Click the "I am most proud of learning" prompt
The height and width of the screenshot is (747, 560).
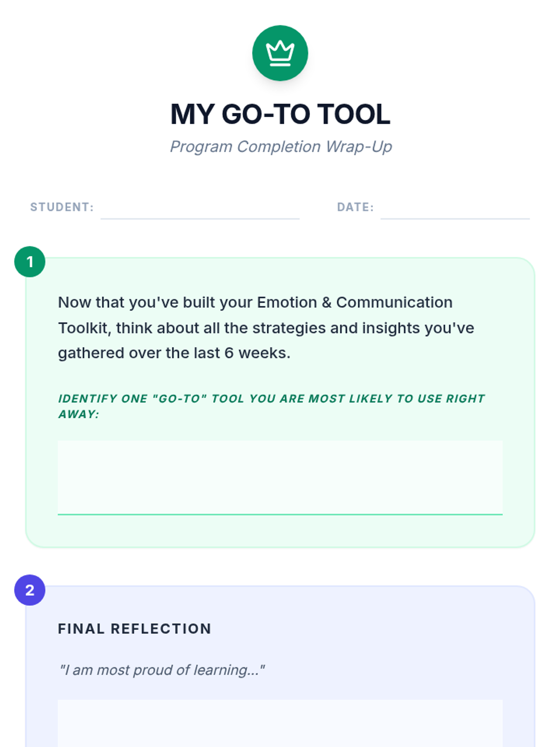tap(162, 670)
